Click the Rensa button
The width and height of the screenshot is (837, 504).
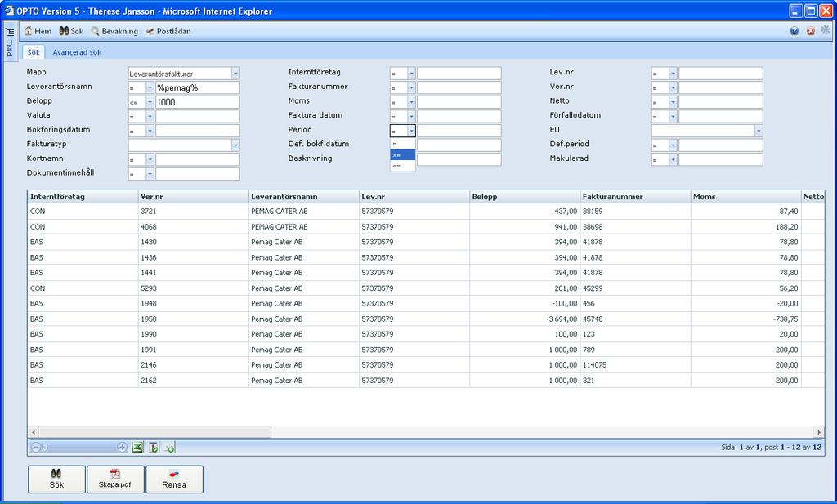coord(174,479)
